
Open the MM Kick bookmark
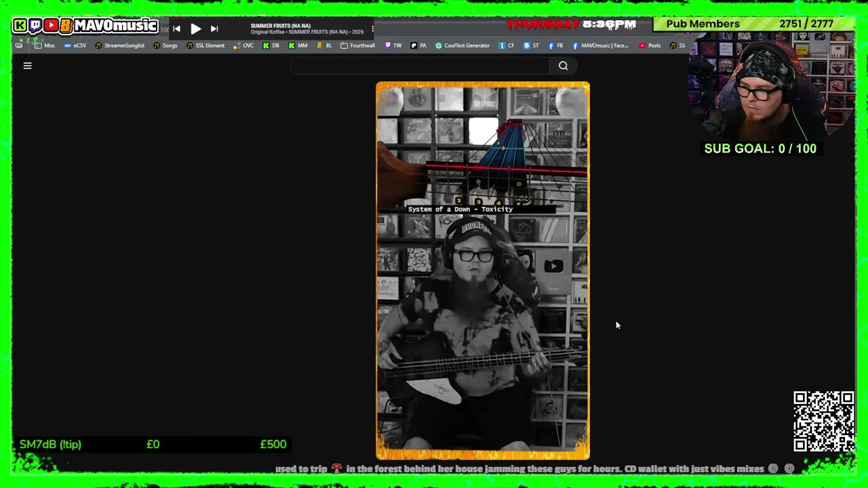(x=298, y=45)
